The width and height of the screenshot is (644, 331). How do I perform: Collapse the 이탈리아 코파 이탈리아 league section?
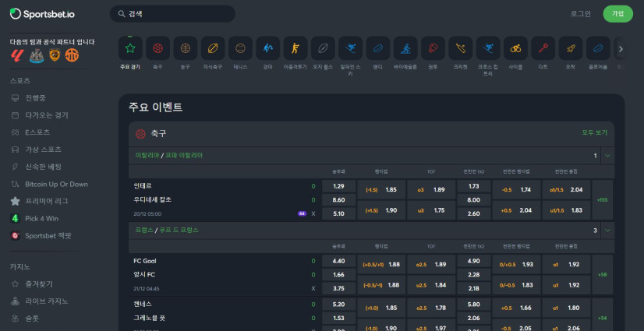[x=607, y=156]
